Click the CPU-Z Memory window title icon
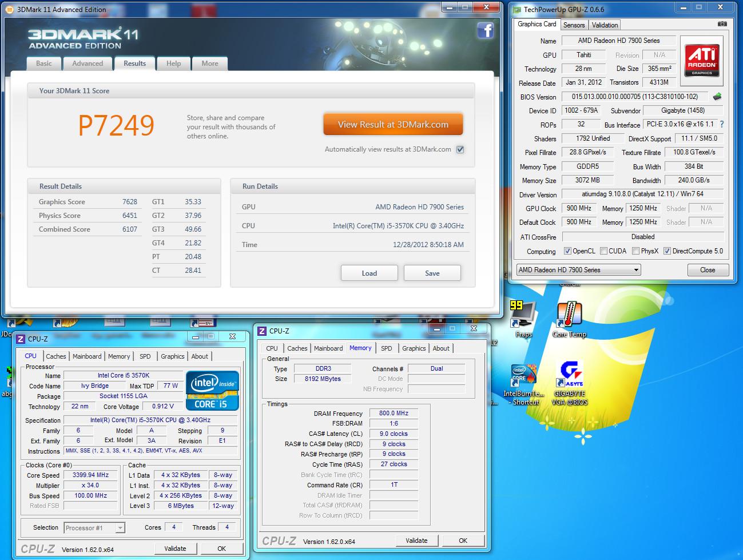The height and width of the screenshot is (560, 743). (262, 331)
